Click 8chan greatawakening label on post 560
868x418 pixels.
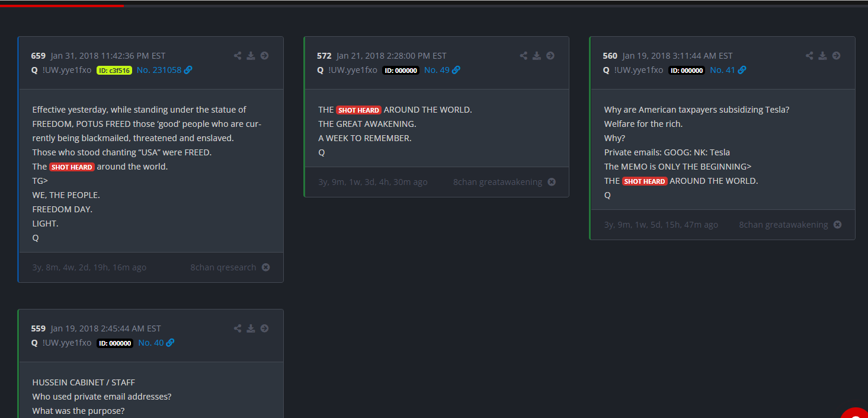point(783,225)
